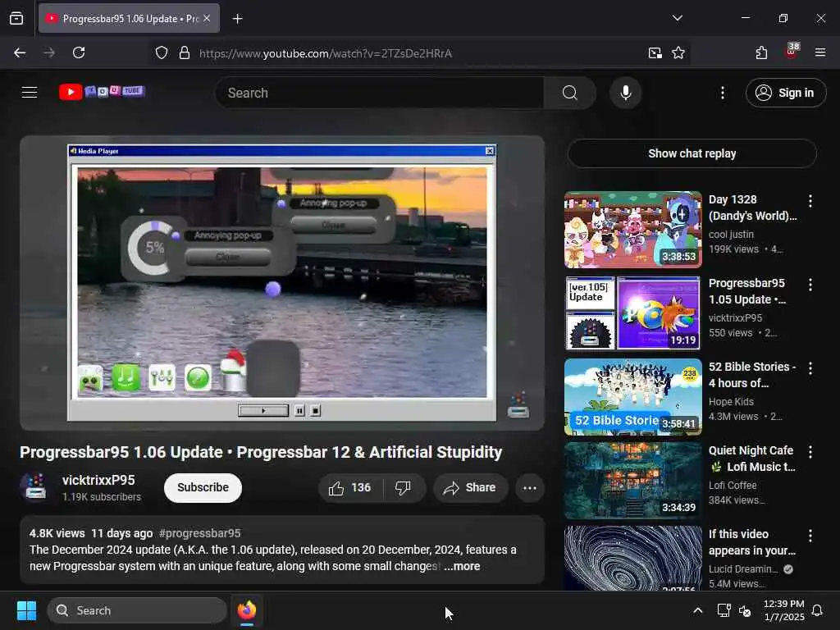Open options for Day 1328 video
Image resolution: width=840 pixels, height=630 pixels.
pos(810,201)
